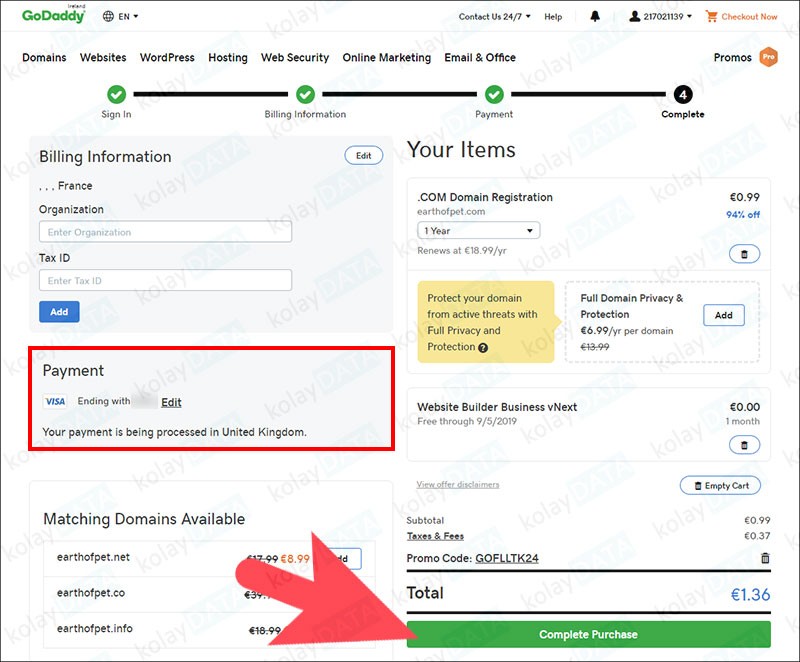Open the Hosting menu
The width and height of the screenshot is (800, 662).
click(x=228, y=58)
